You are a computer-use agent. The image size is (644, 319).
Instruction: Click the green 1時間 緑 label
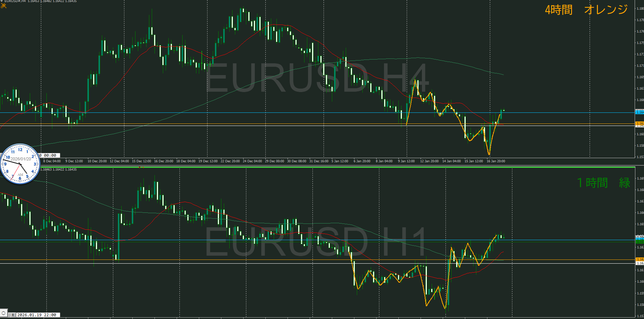[603, 183]
